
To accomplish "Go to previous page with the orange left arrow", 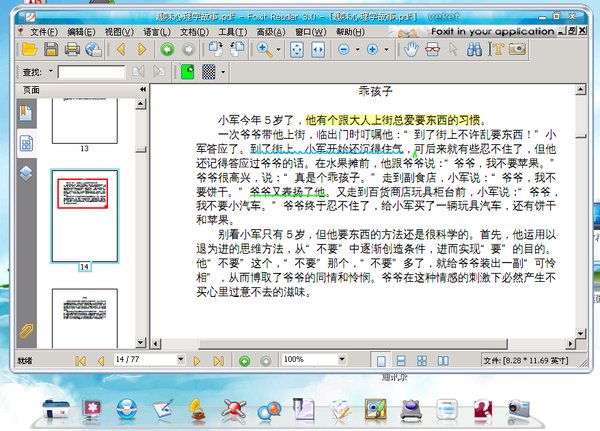I will point(121,49).
